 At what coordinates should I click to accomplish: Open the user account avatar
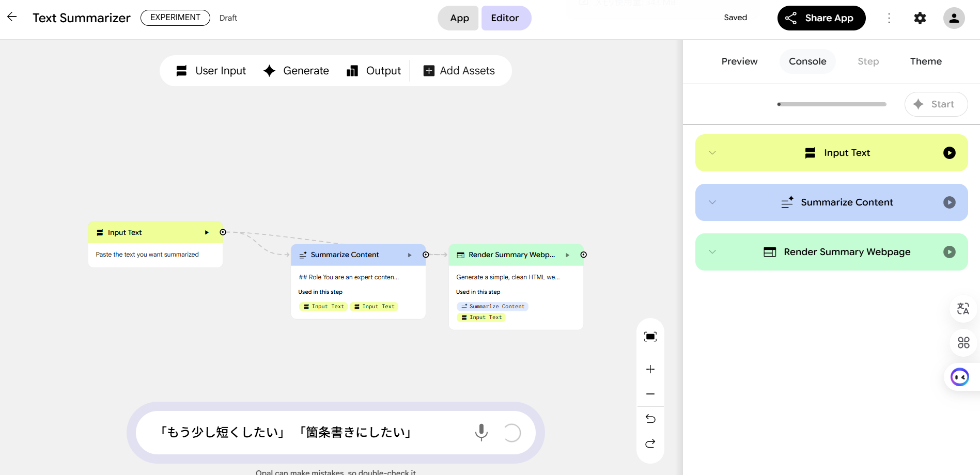pyautogui.click(x=954, y=18)
